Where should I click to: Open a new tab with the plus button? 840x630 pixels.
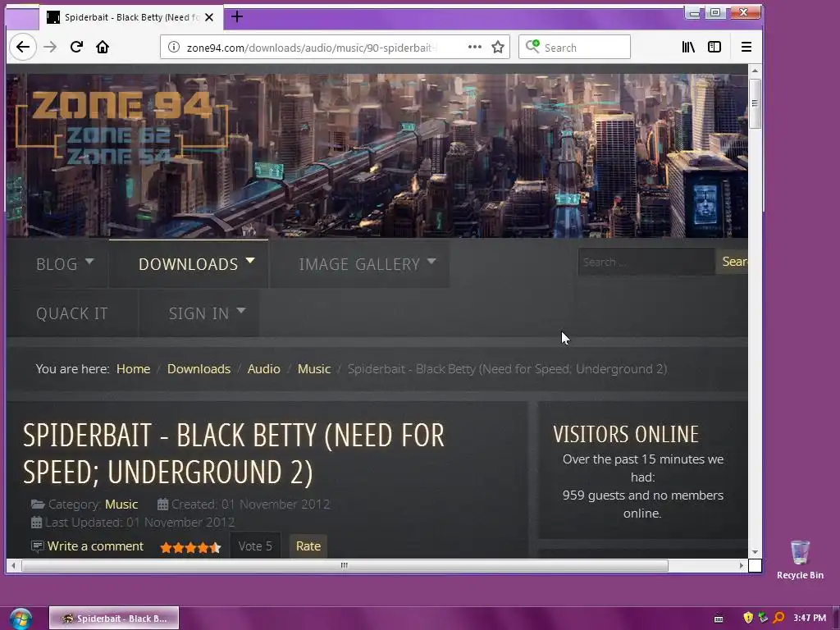click(x=237, y=17)
